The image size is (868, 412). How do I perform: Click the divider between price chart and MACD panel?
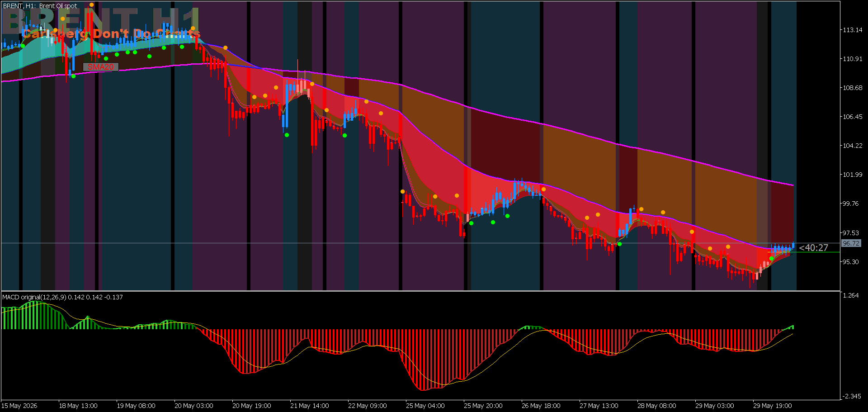click(x=420, y=291)
